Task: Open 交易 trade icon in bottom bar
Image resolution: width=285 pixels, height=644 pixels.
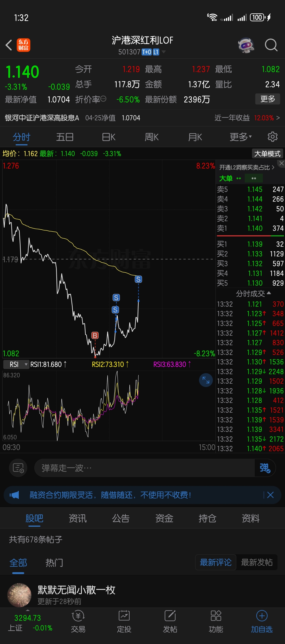Action: 78,622
